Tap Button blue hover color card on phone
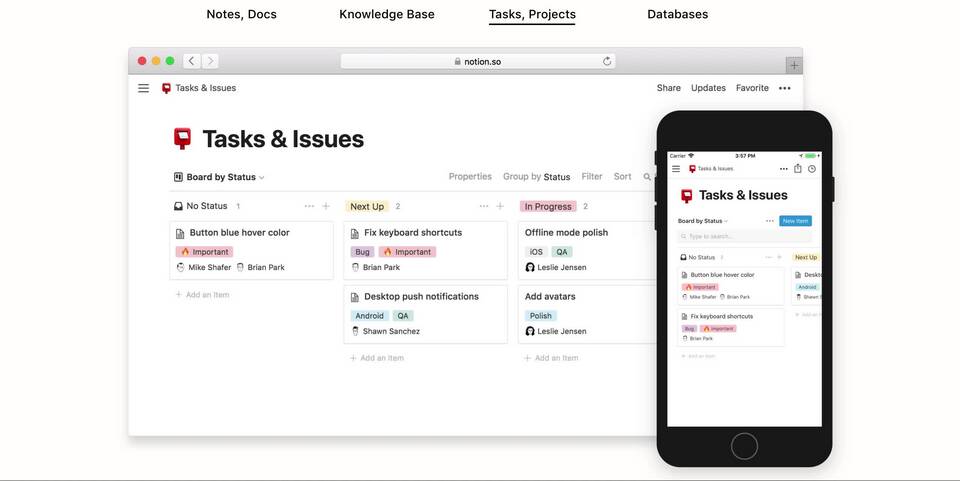The width and height of the screenshot is (960, 481). point(730,286)
